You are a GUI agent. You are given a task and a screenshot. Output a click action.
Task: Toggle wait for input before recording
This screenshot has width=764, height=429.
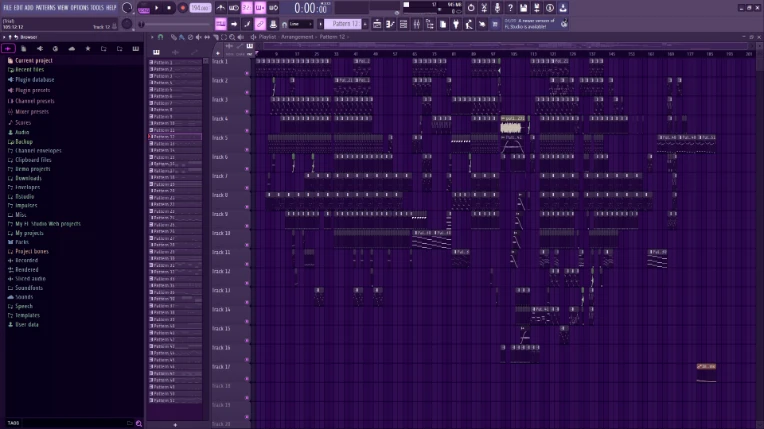234,8
